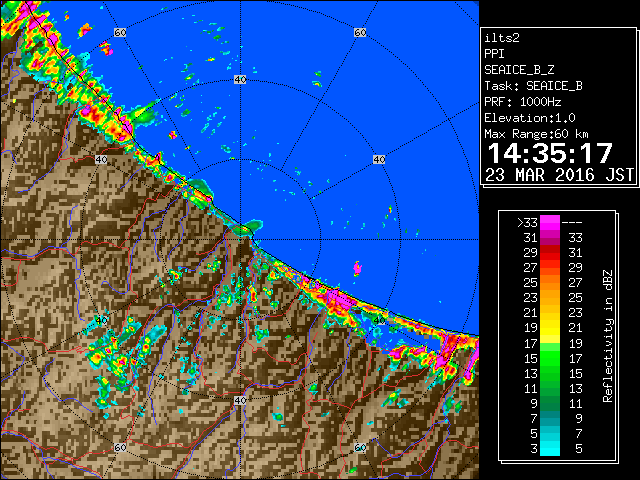
Task: Click the lowest legend value "3"
Action: tap(534, 449)
